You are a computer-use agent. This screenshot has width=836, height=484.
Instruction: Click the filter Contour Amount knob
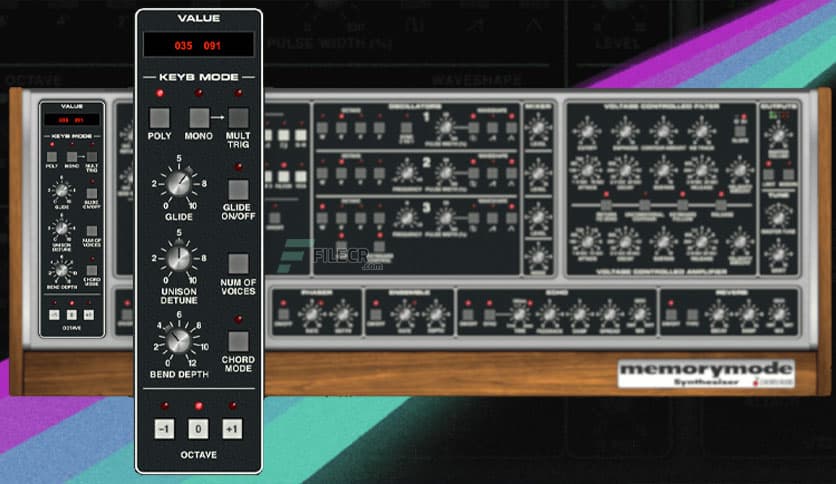click(x=663, y=131)
